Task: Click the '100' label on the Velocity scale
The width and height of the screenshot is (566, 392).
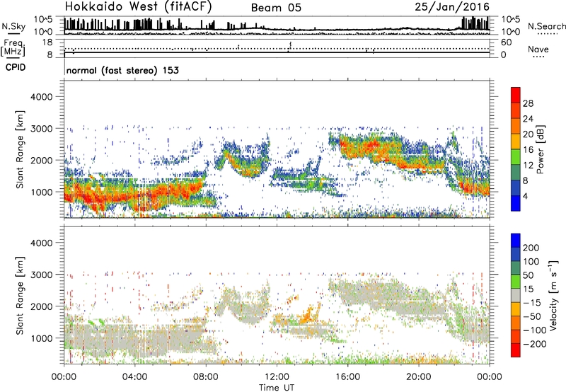Action: 531,262
